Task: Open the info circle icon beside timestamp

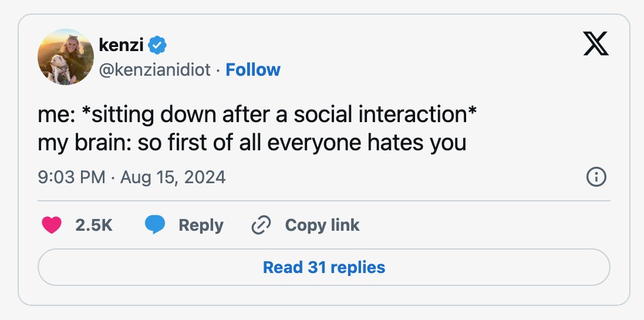Action: point(596,177)
